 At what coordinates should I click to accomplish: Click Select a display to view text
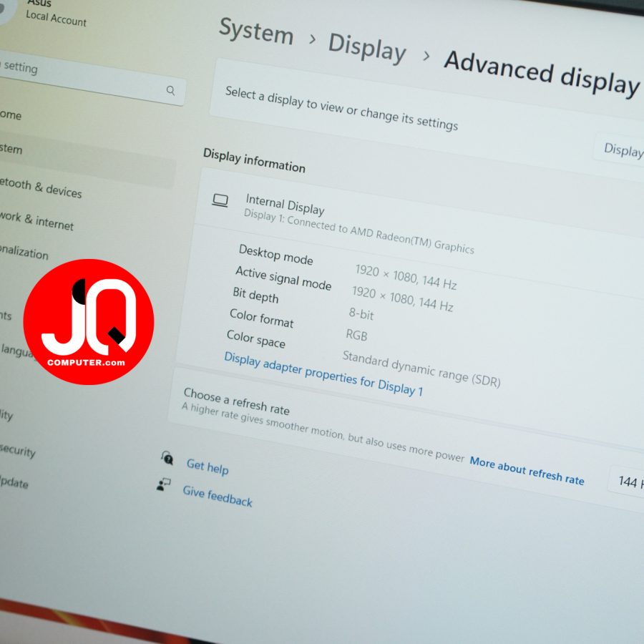point(341,109)
